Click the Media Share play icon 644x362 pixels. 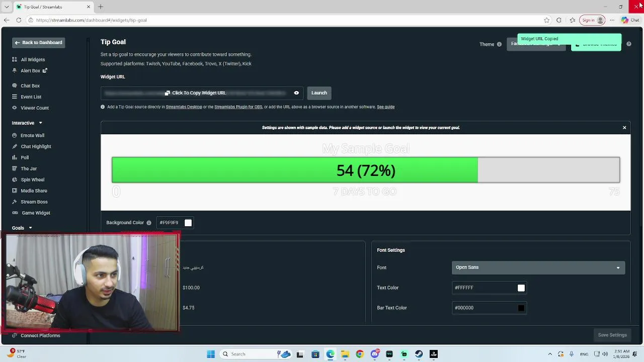[15, 191]
